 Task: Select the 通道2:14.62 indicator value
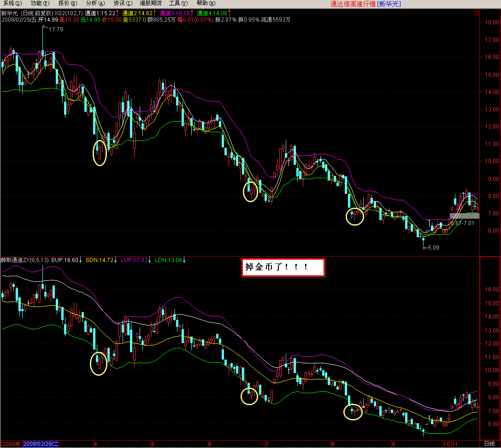137,13
